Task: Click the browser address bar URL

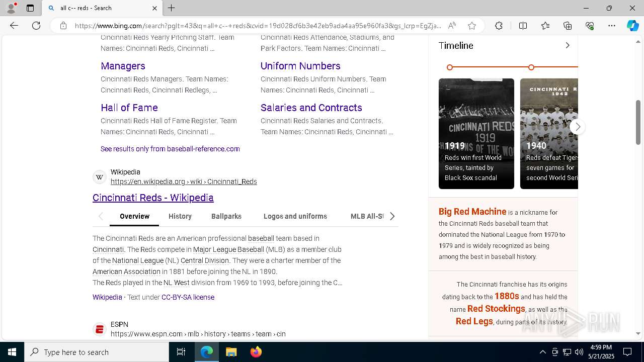Action: [258, 26]
